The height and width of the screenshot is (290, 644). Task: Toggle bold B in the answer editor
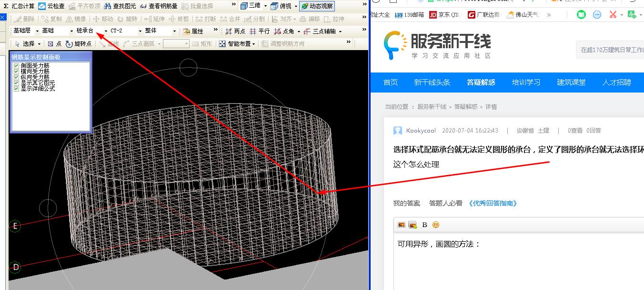point(424,225)
